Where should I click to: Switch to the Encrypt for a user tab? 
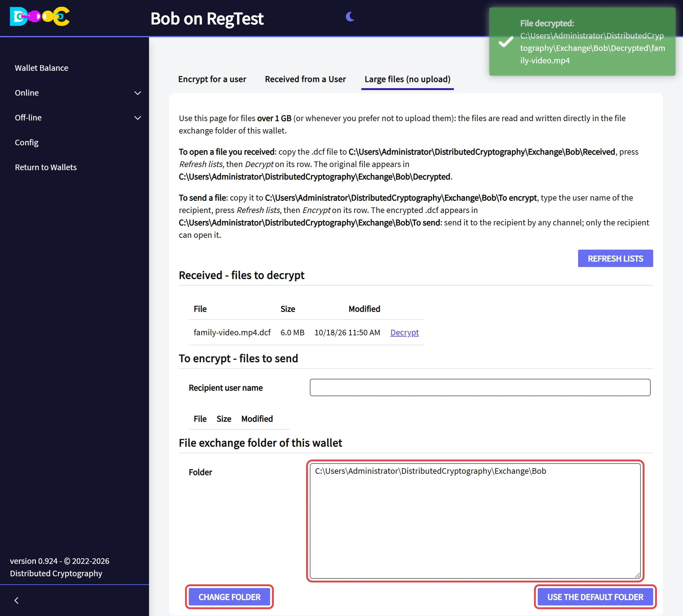point(212,79)
